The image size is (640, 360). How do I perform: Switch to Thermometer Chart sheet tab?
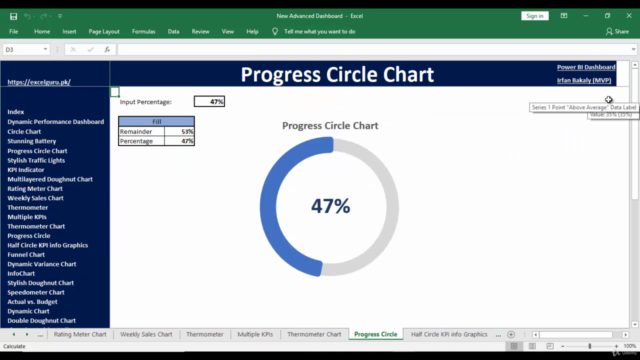tap(314, 334)
